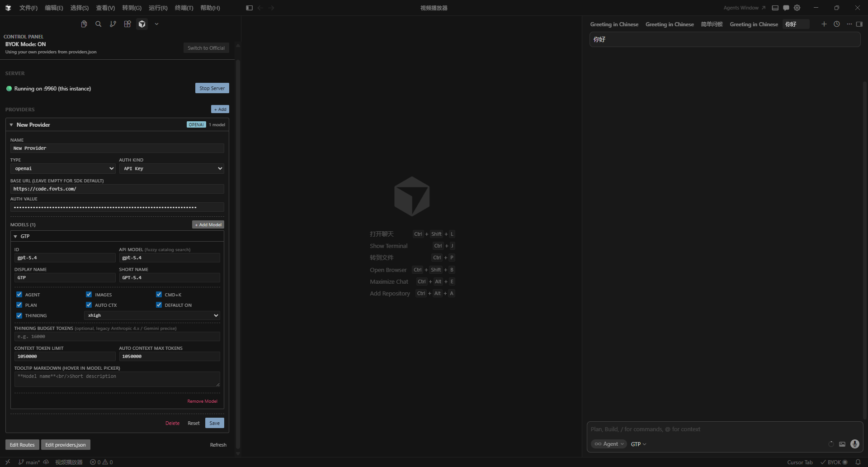Screen dimensions: 868x467
Task: Click the control panel vertical scrollbar
Action: (238, 253)
